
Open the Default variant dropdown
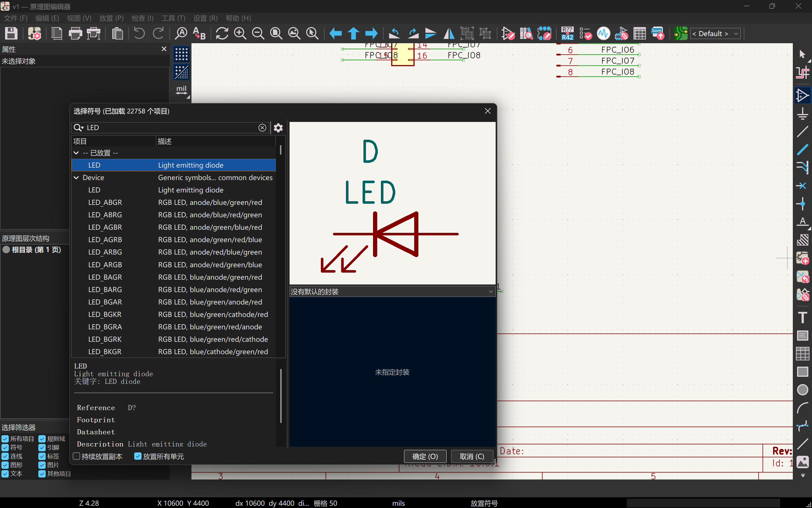click(715, 34)
